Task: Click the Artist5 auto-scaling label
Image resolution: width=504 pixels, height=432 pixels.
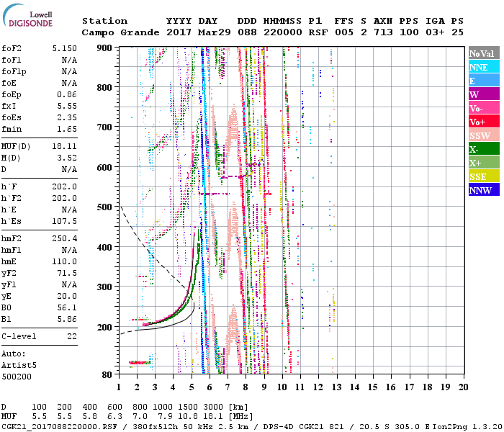Action: [x=19, y=366]
